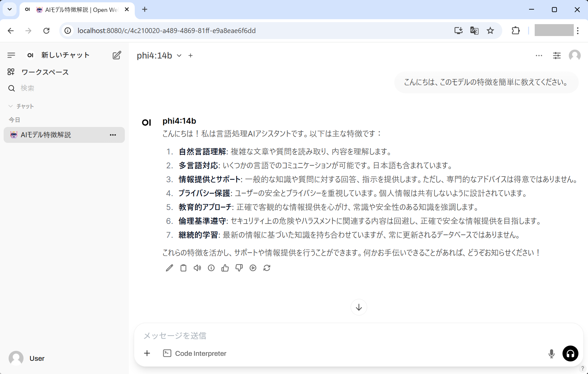588x374 pixels.
Task: Click the edit message pencil icon
Action: (x=170, y=268)
